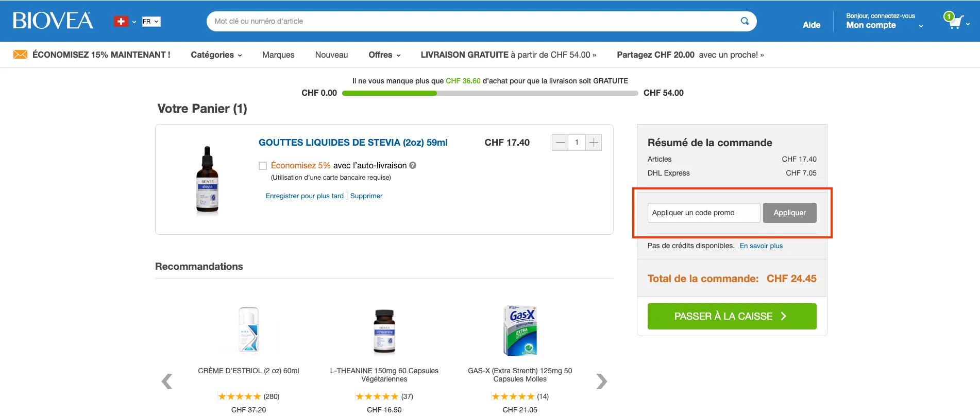Click PASSER À LA CAISSE
Viewport: 980px width, 417px height.
point(731,316)
